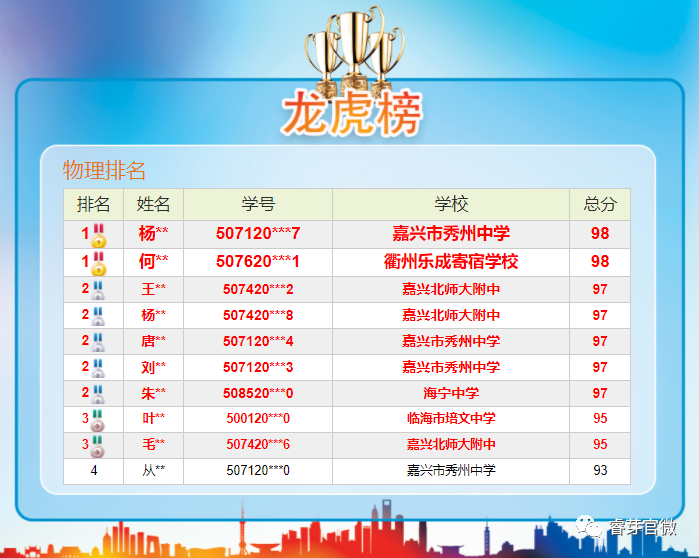Screen dimensions: 699x558
Task: Click score 98 in 何** row
Action: coord(600,262)
